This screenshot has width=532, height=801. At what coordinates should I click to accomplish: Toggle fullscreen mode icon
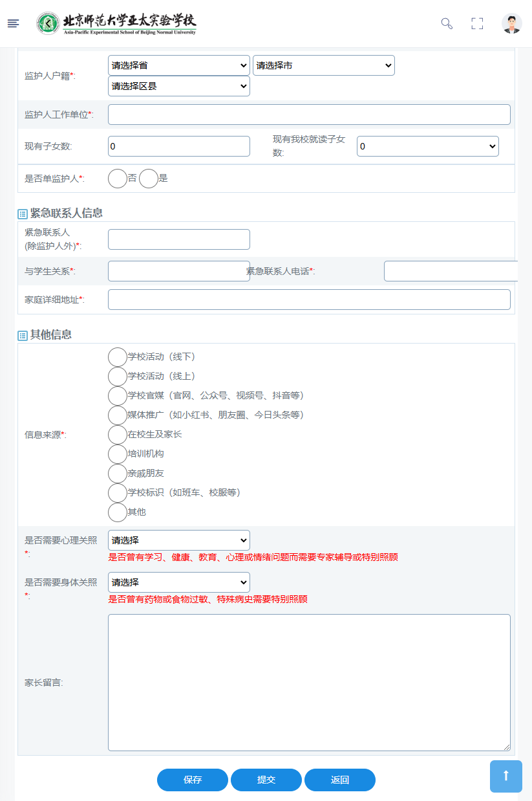(x=477, y=24)
